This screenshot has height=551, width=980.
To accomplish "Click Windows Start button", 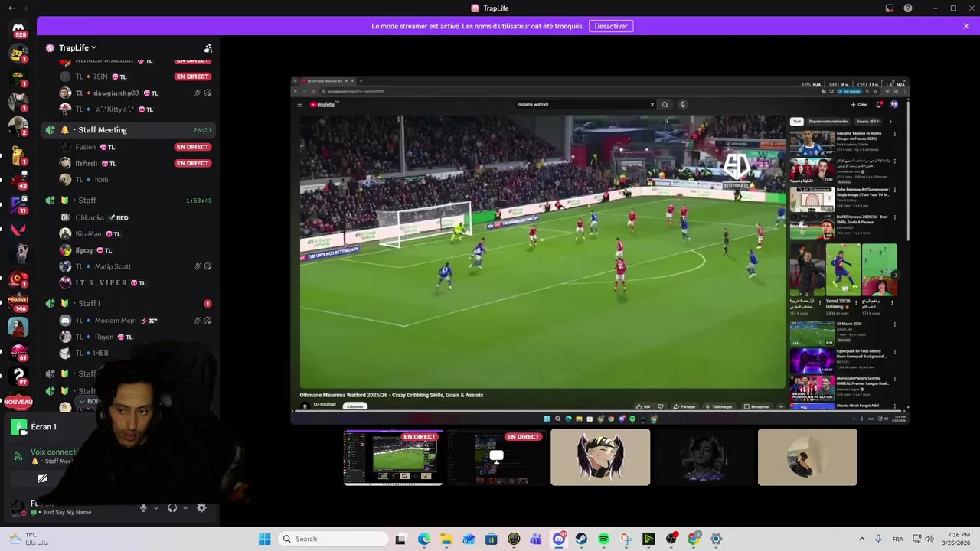I will (264, 539).
